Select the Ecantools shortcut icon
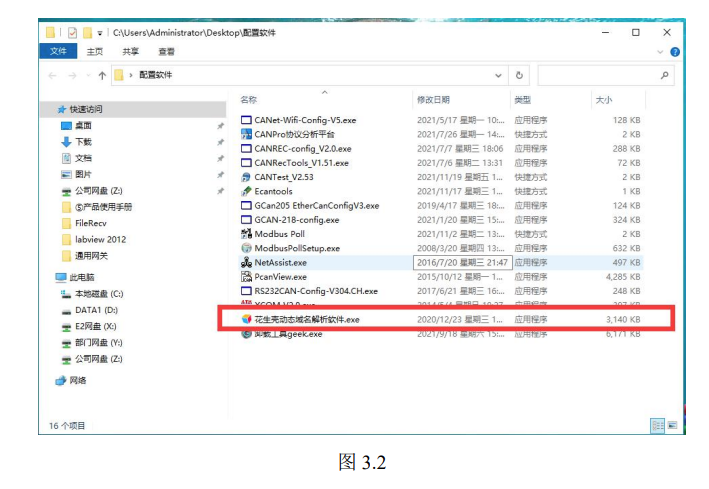 246,191
